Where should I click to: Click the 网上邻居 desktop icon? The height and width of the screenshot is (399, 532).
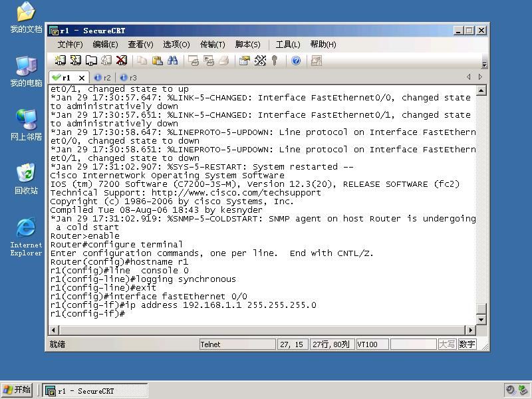click(x=26, y=125)
